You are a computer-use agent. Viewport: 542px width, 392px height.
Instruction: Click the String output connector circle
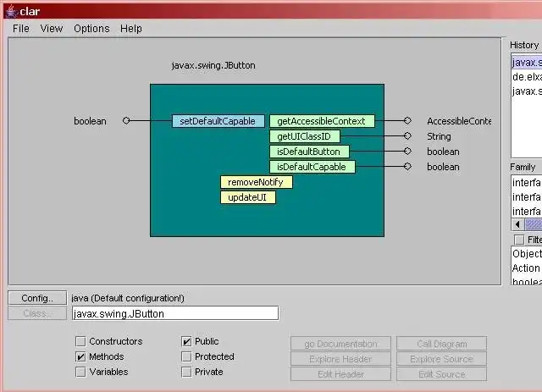click(x=407, y=135)
